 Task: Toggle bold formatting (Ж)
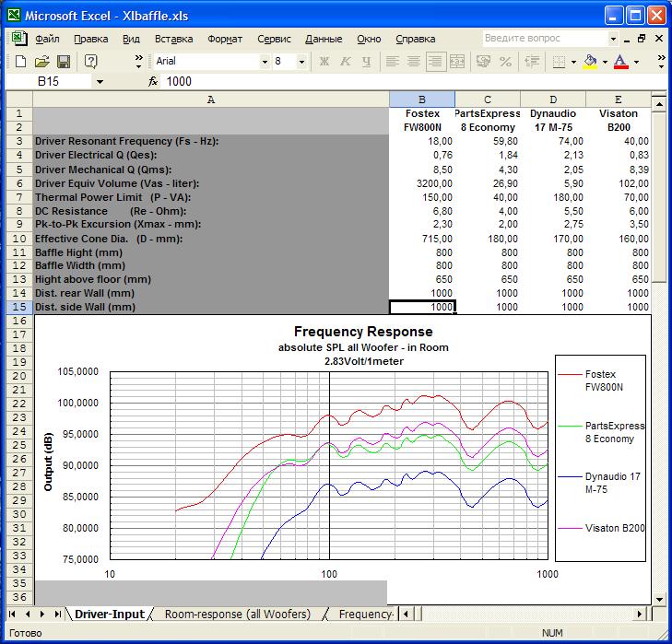pos(324,62)
